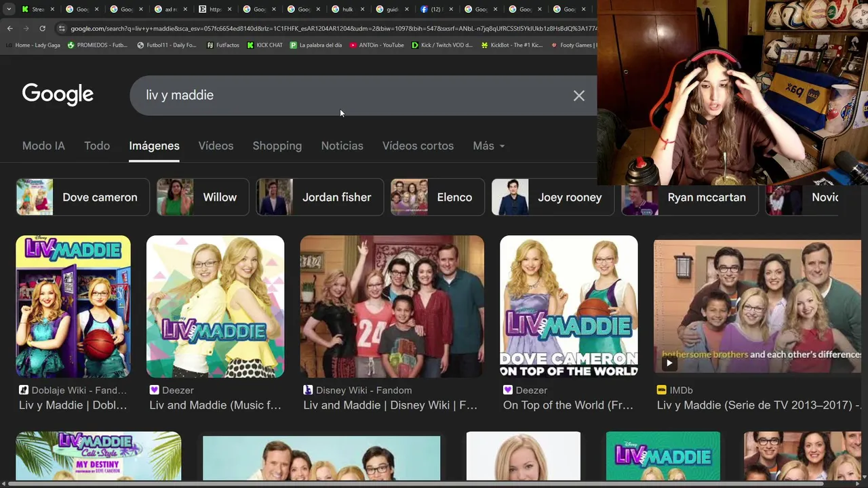The image size is (868, 488).
Task: Open green Liv and Maddie logo thumbnail
Action: pos(663,456)
